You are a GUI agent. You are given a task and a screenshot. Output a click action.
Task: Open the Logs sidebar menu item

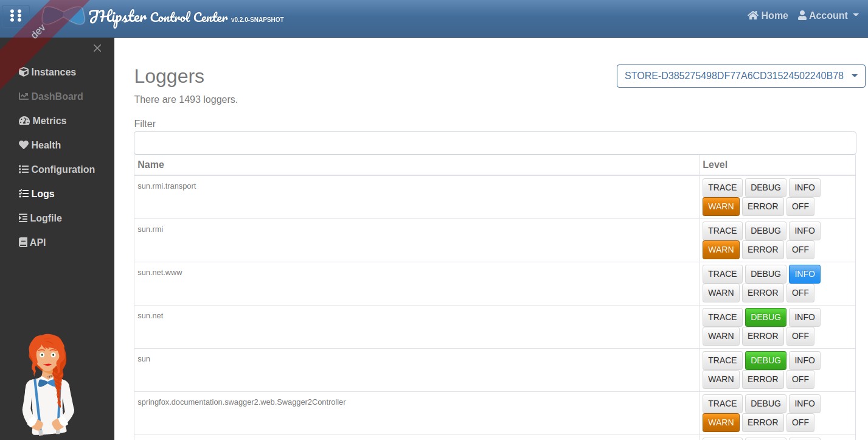[43, 194]
